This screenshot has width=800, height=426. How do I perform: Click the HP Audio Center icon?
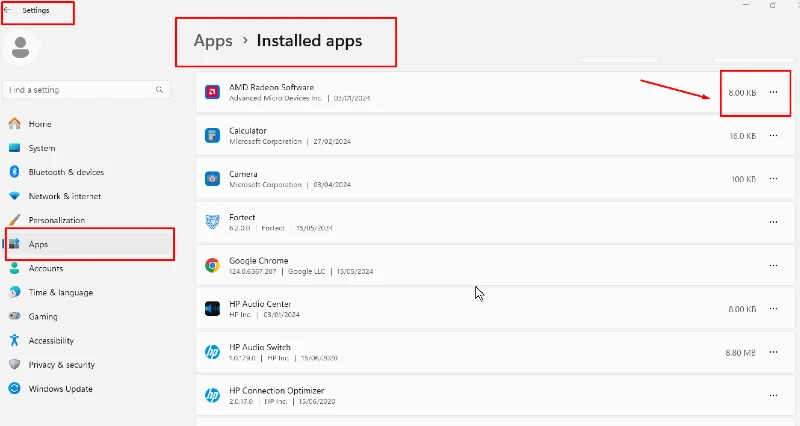tap(212, 309)
